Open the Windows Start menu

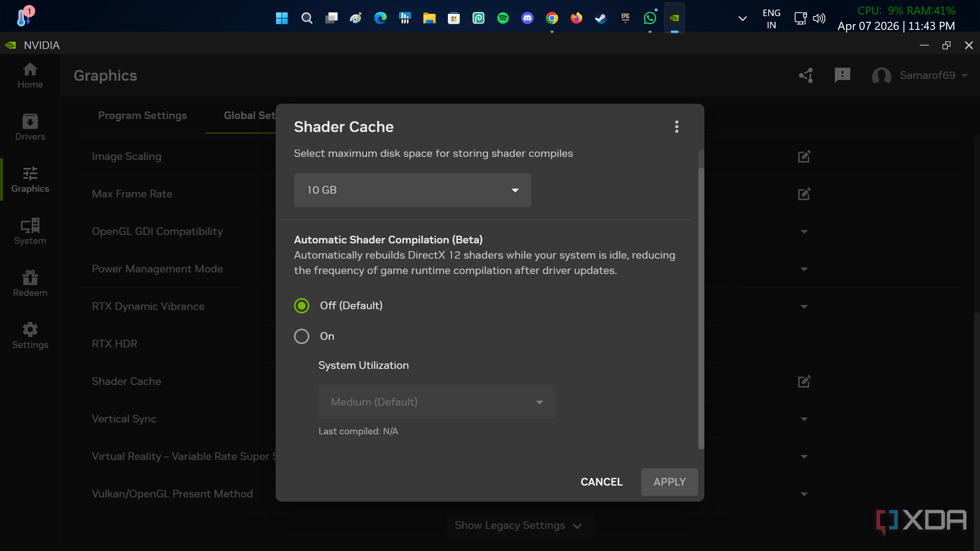coord(282,18)
